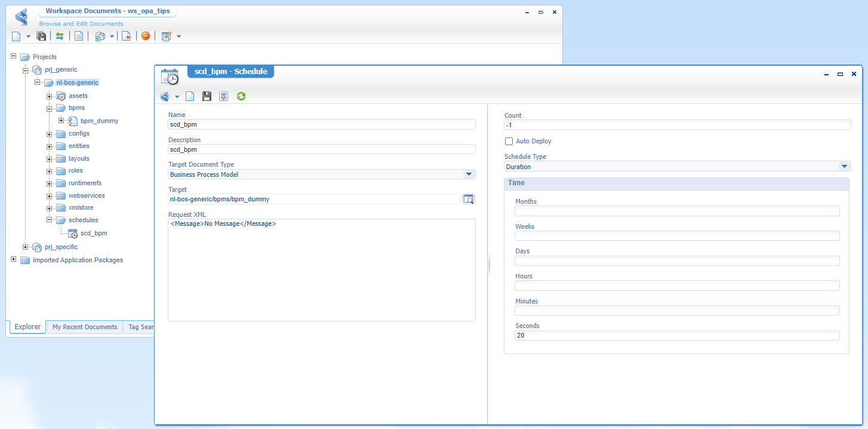Open the browse button next to Target field
This screenshot has height=429, width=868.
469,200
